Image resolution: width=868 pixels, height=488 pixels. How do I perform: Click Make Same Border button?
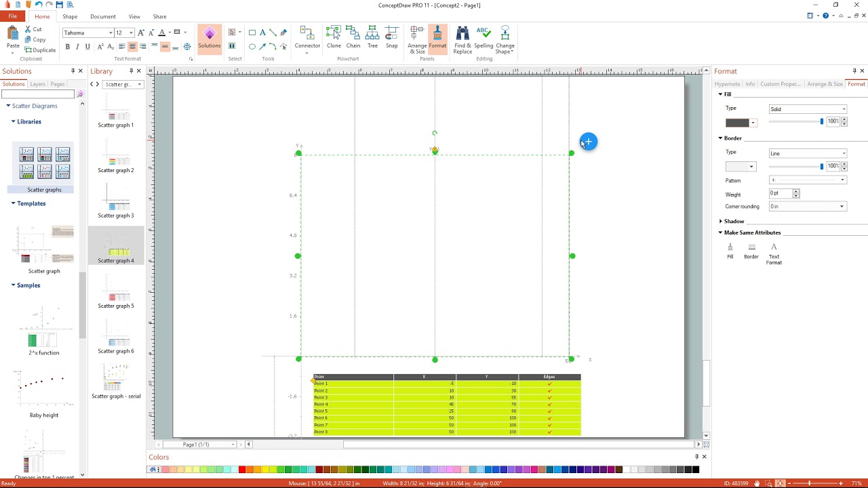point(751,251)
